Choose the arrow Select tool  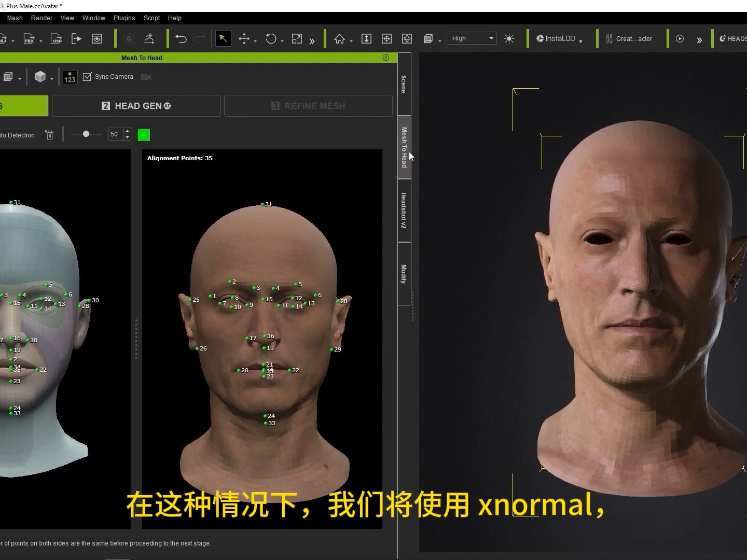coord(223,39)
